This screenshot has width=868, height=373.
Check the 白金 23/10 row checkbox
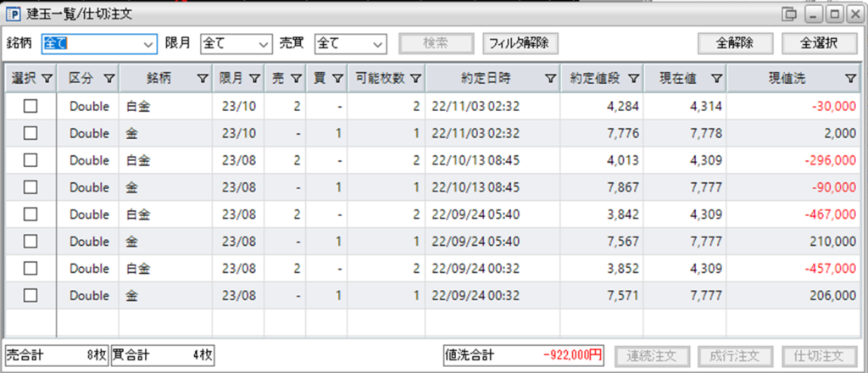30,106
